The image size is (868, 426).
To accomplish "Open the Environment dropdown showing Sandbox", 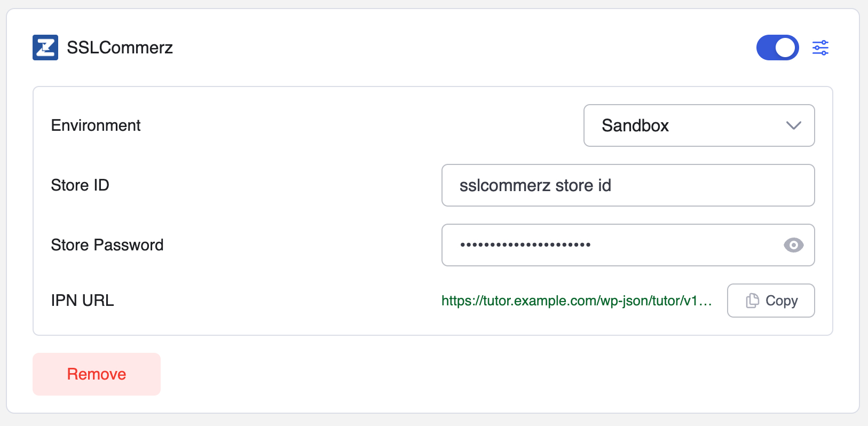I will (x=698, y=125).
